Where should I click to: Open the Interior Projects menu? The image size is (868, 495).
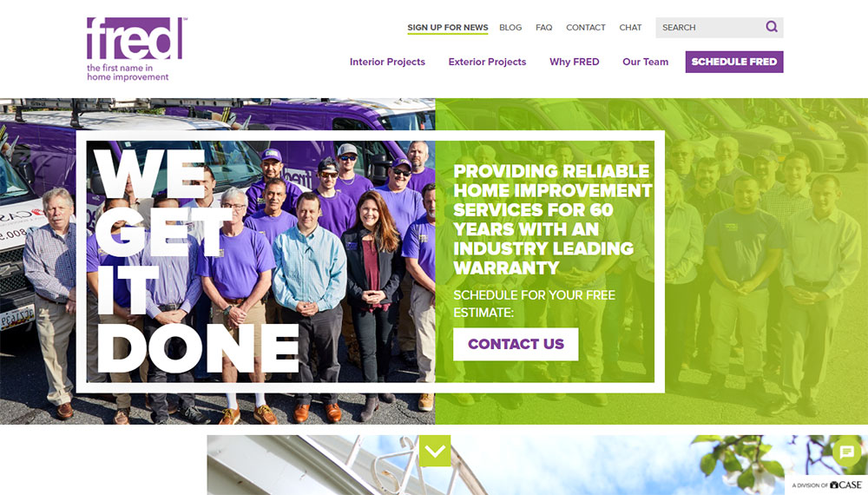(387, 62)
